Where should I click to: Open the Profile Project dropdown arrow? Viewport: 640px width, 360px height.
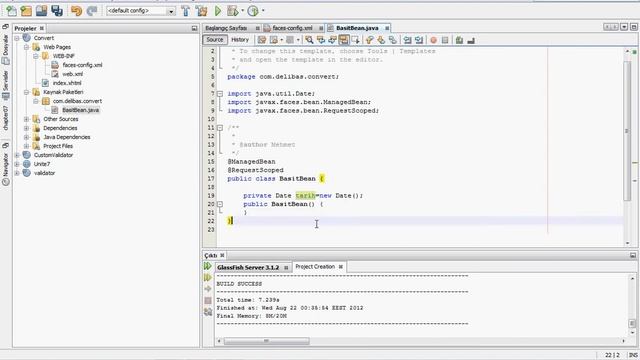(x=263, y=11)
